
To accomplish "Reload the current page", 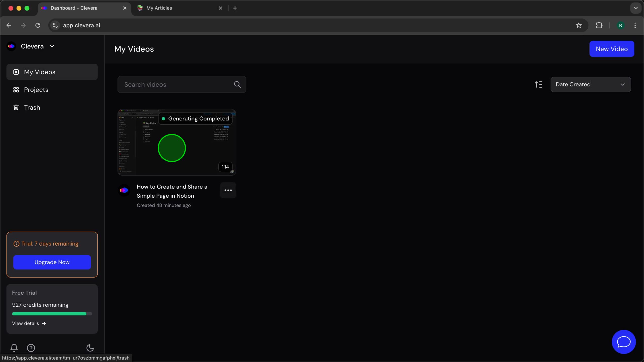I will 38,25.
